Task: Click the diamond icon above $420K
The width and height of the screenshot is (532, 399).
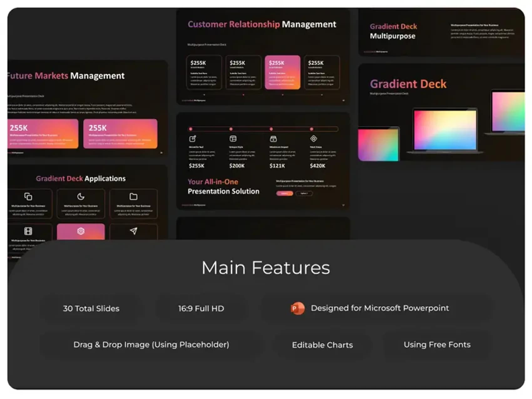Action: [x=314, y=139]
